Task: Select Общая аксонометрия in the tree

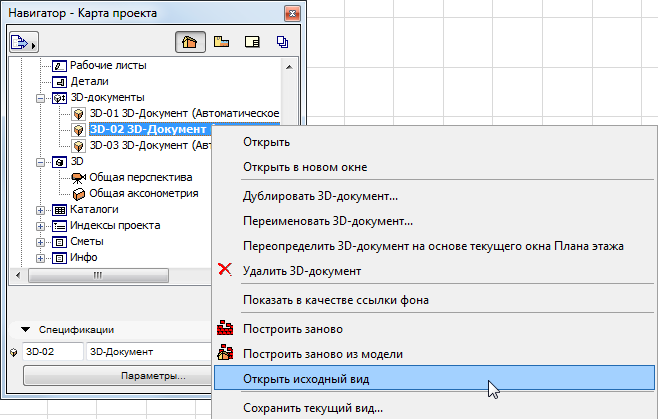Action: pyautogui.click(x=144, y=194)
